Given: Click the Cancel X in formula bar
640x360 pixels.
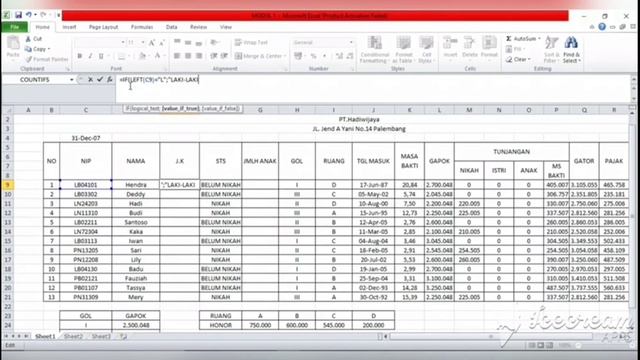Looking at the screenshot, I should [90, 80].
